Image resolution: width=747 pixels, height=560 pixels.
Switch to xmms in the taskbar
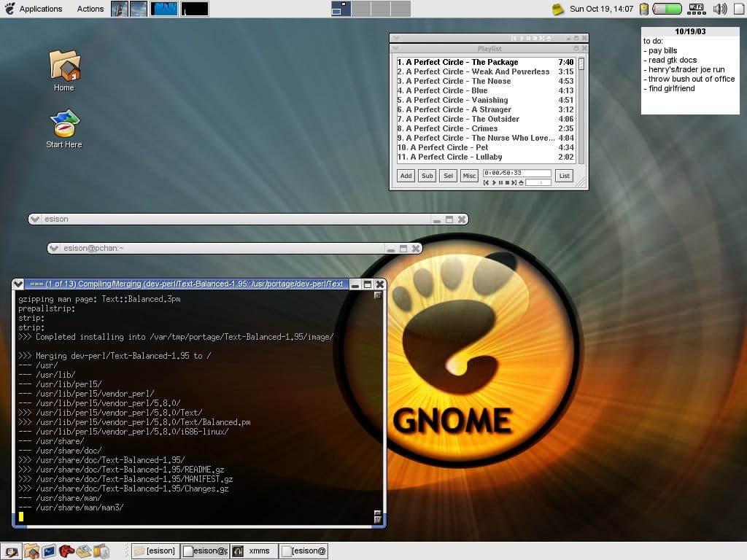point(254,551)
